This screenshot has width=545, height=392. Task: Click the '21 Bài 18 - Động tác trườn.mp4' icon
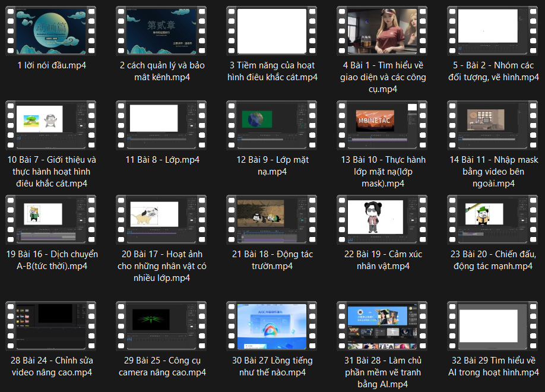click(272, 220)
